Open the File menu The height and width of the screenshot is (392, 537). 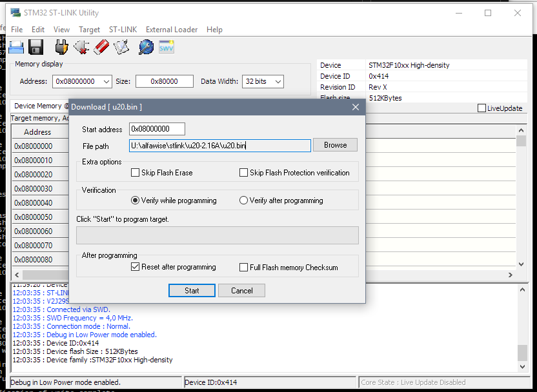[17, 30]
